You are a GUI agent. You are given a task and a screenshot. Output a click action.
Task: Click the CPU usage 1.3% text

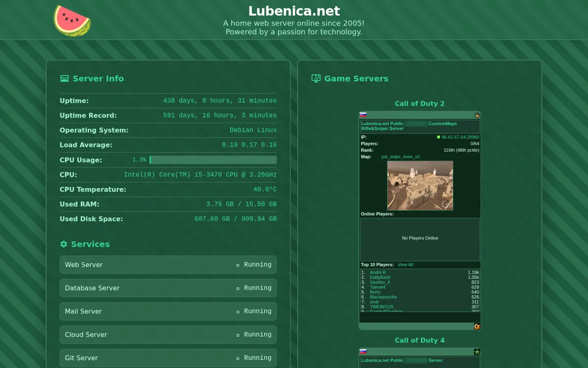[x=139, y=160]
